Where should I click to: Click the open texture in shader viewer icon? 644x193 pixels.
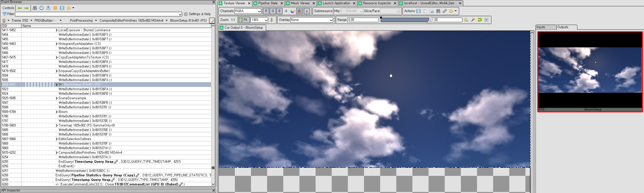click(432, 11)
